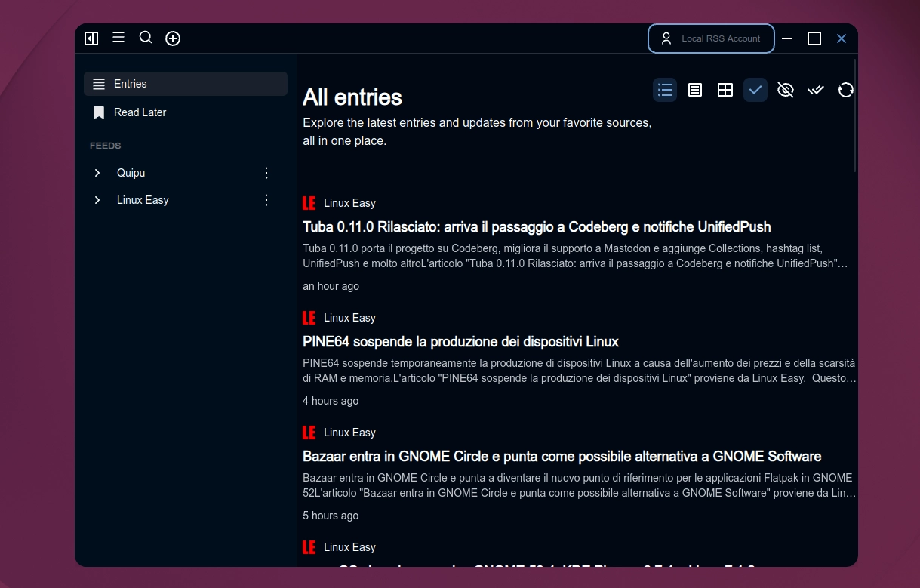Click the Read Later bookmark icon
The height and width of the screenshot is (588, 920).
tap(99, 112)
